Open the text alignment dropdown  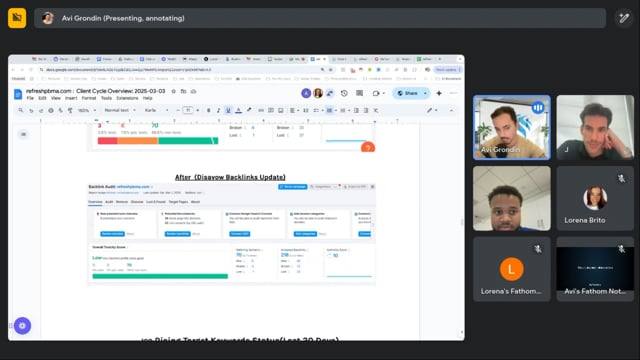tap(293, 110)
